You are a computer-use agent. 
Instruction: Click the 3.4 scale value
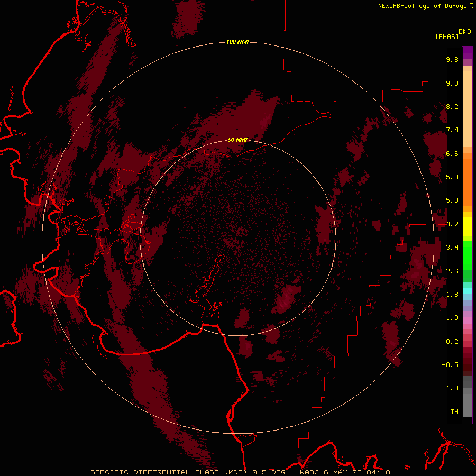(452, 248)
